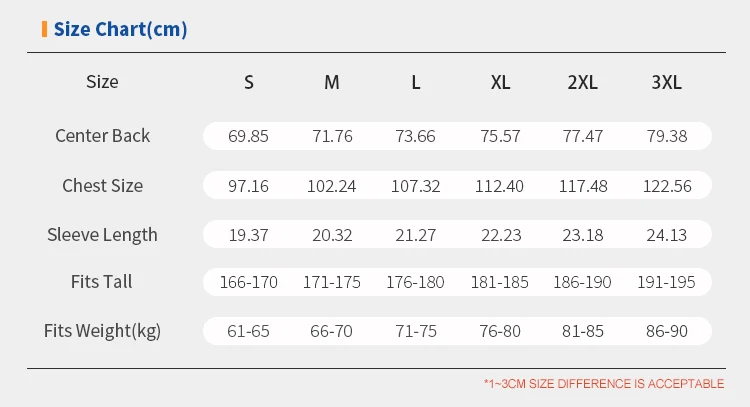Click the 107.32 chest size value

coord(415,186)
